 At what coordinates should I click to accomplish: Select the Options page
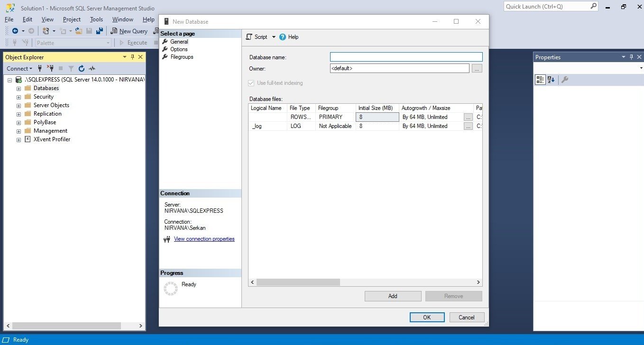[x=179, y=49]
